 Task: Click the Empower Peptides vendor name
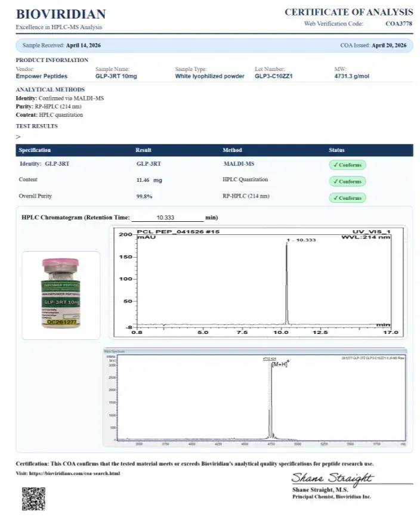(42, 76)
